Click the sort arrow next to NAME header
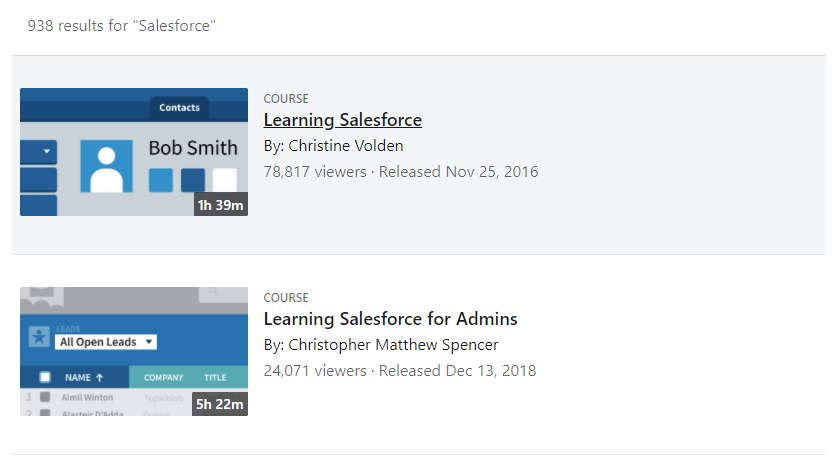The image size is (839, 464). (99, 377)
